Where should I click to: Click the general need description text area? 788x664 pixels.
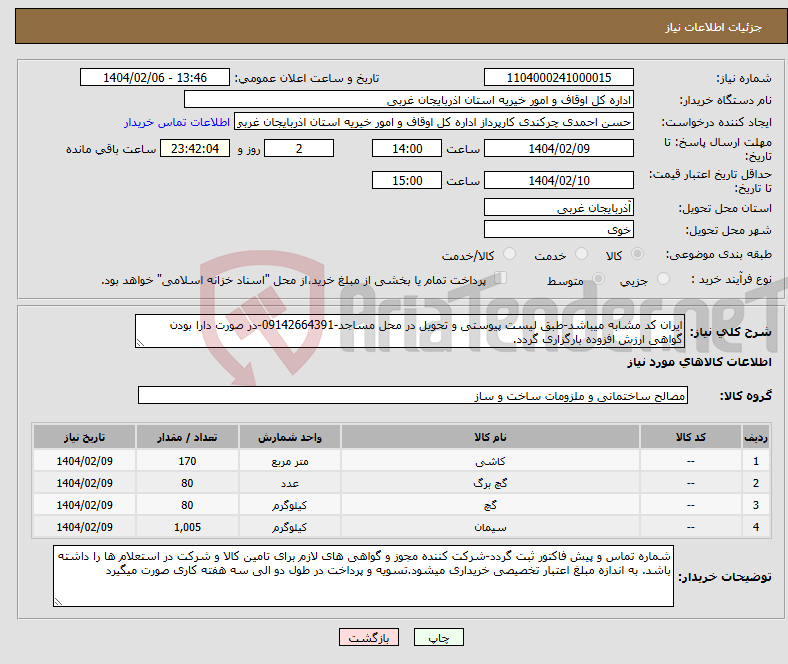410,331
